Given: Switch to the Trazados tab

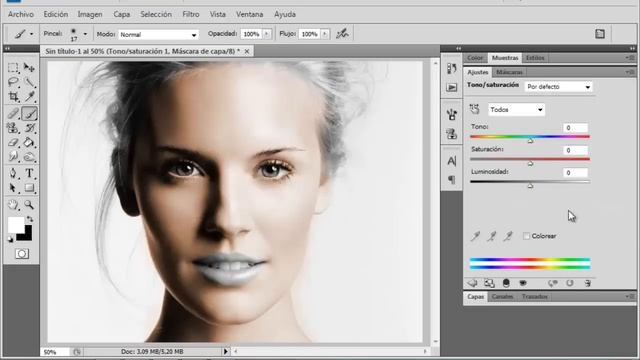Looking at the screenshot, I should tap(534, 297).
